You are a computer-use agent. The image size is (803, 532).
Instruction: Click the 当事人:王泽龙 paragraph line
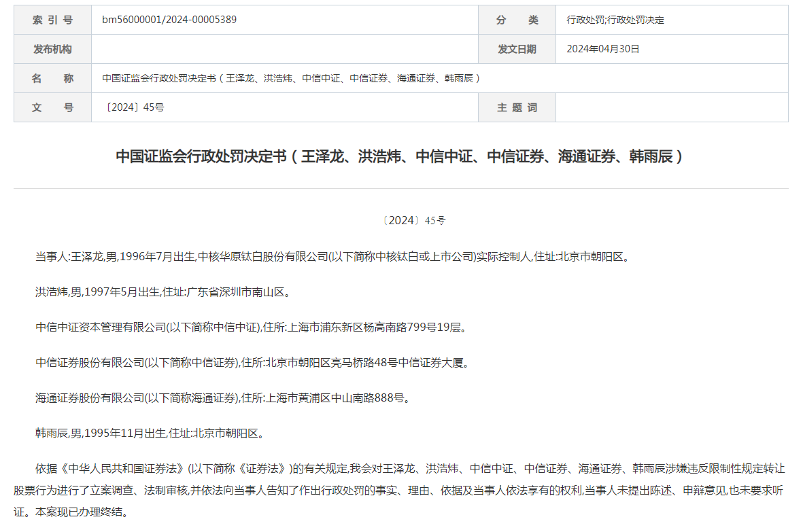(x=332, y=257)
